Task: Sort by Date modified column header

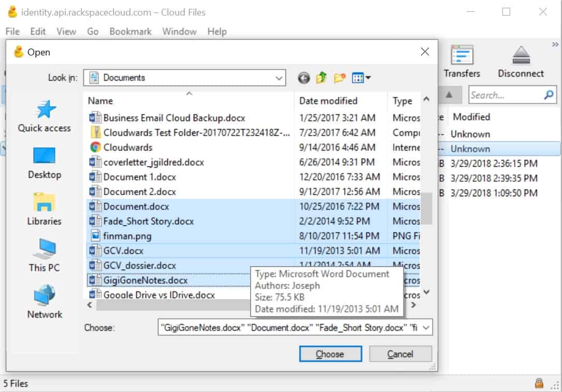Action: pos(340,101)
